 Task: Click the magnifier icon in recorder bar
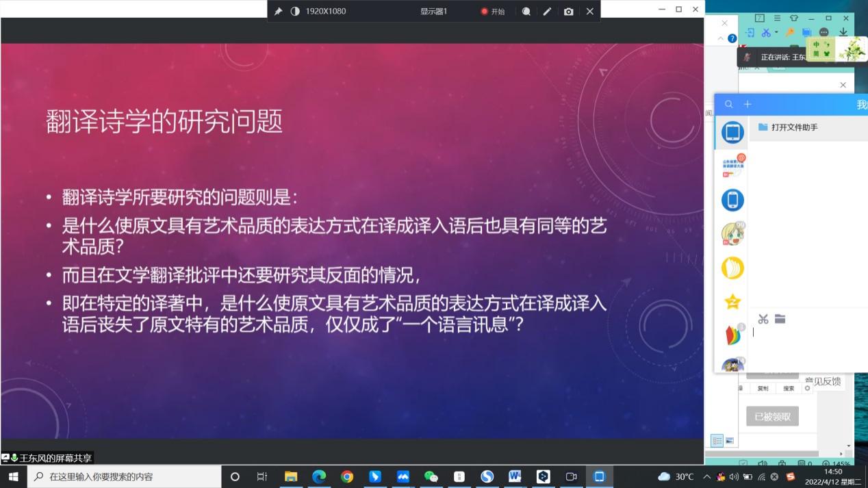[526, 11]
